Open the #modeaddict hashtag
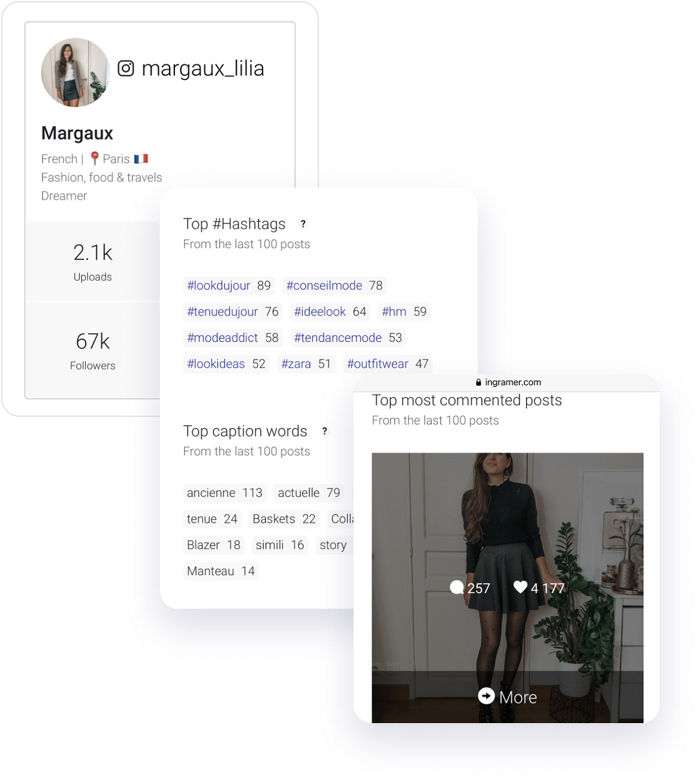 [x=233, y=337]
